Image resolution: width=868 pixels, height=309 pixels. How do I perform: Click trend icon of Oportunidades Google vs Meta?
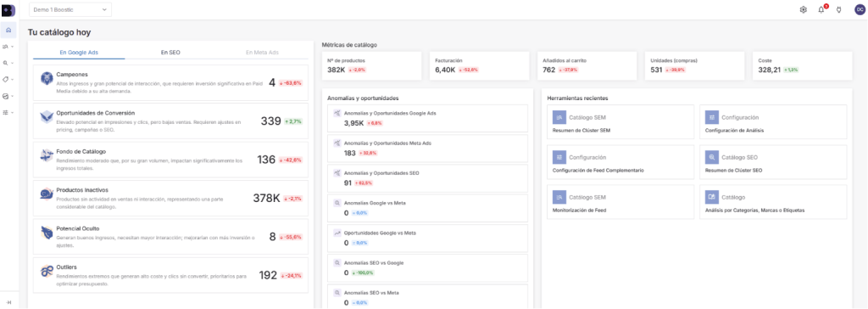click(x=337, y=233)
